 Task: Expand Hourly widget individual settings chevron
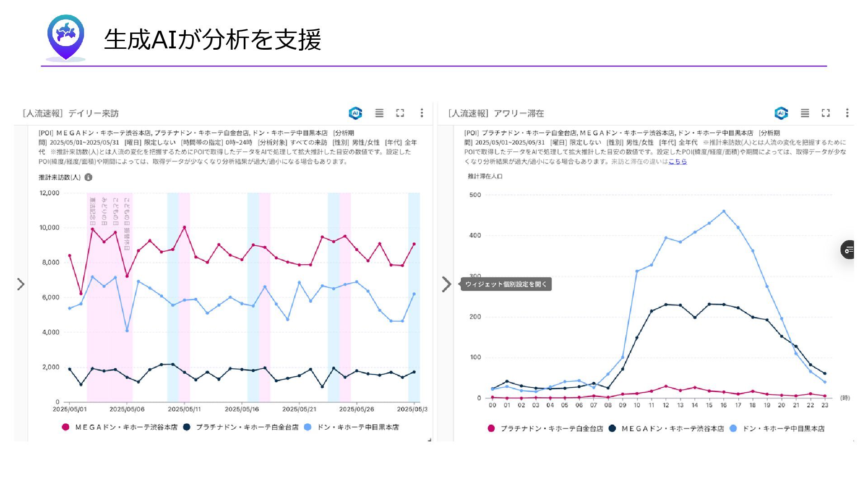click(446, 284)
